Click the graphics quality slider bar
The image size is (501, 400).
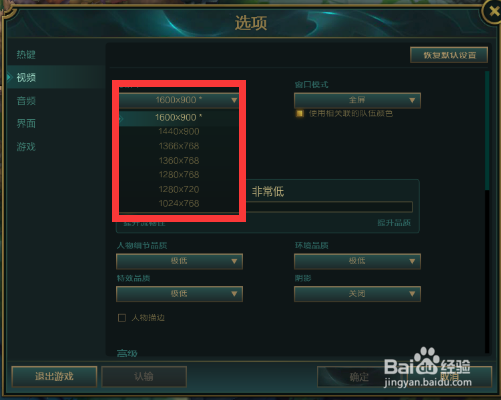(x=329, y=207)
